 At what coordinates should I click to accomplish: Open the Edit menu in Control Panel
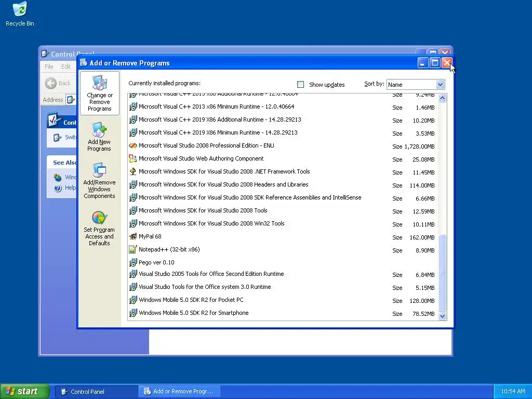[66, 66]
